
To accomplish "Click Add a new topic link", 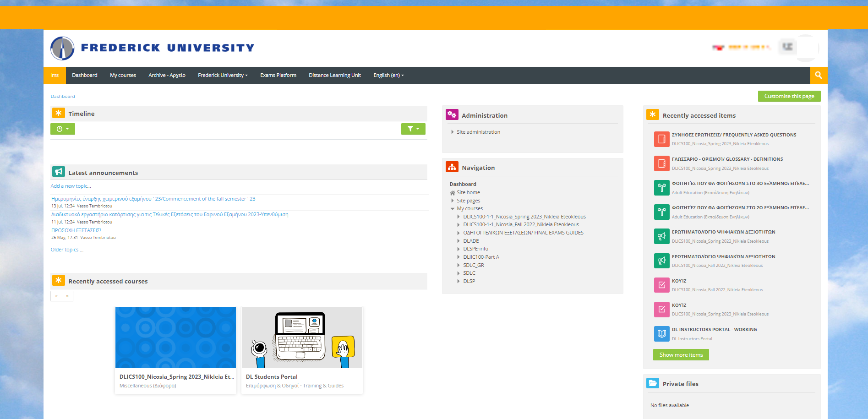I will 71,186.
